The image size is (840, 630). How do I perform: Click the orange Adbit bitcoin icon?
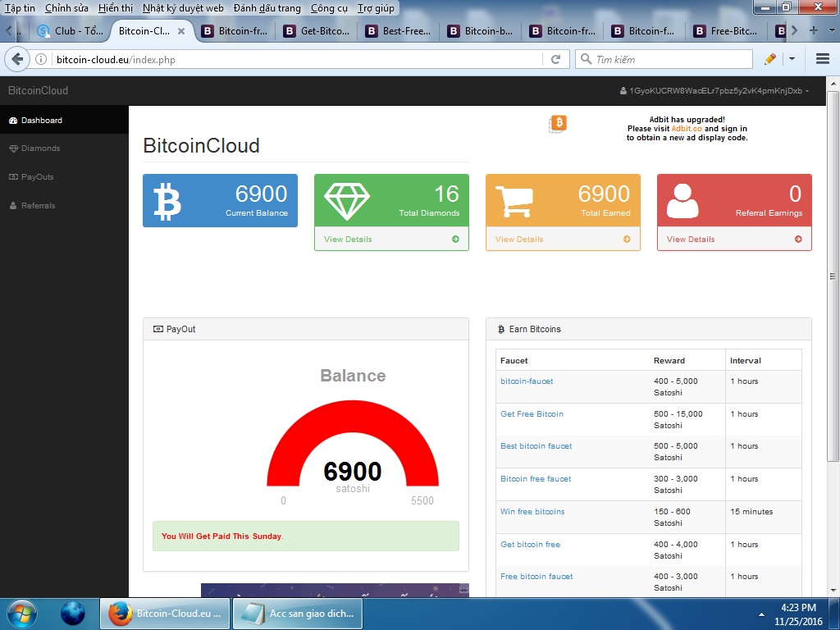coord(558,123)
